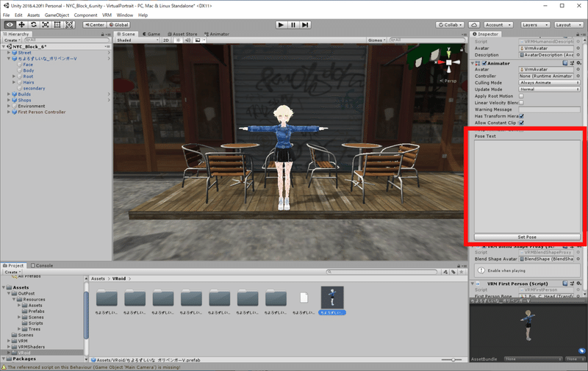Toggle pivot Center mode button

pyautogui.click(x=95, y=25)
